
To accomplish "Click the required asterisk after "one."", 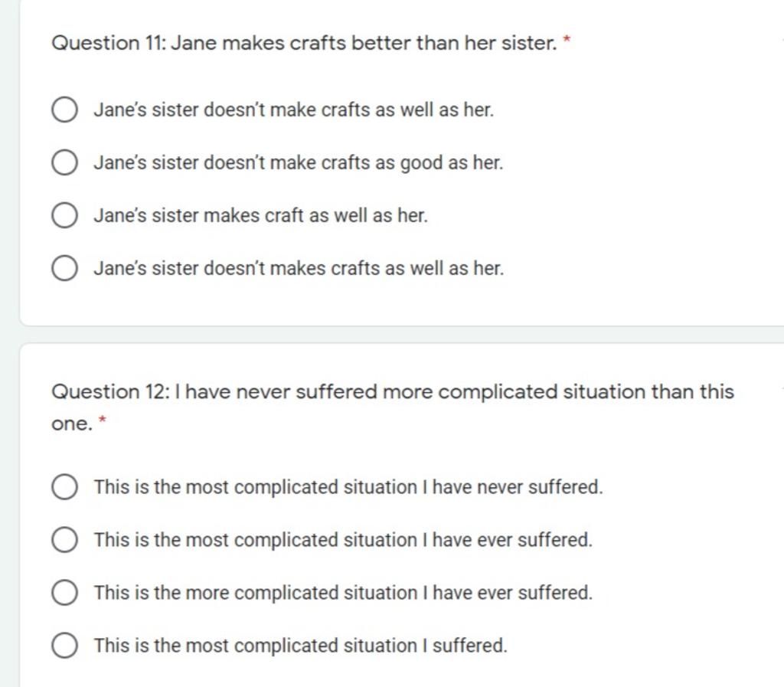I will pyautogui.click(x=103, y=420).
